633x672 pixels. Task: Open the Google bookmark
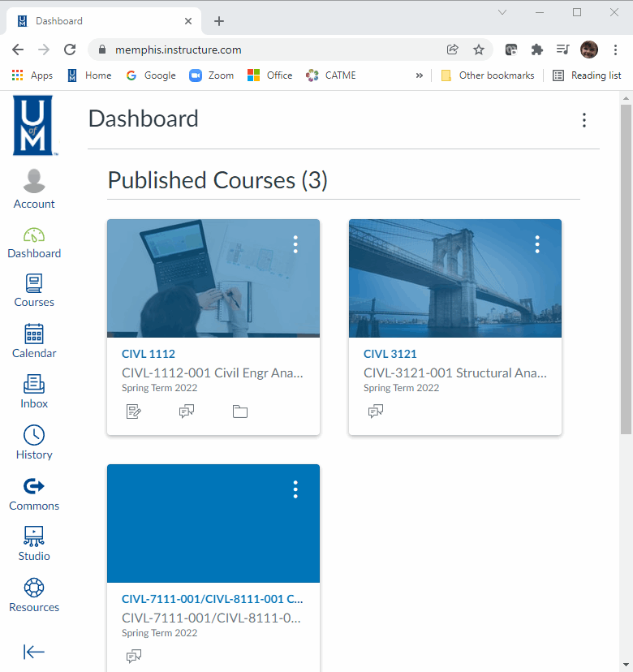(x=151, y=75)
